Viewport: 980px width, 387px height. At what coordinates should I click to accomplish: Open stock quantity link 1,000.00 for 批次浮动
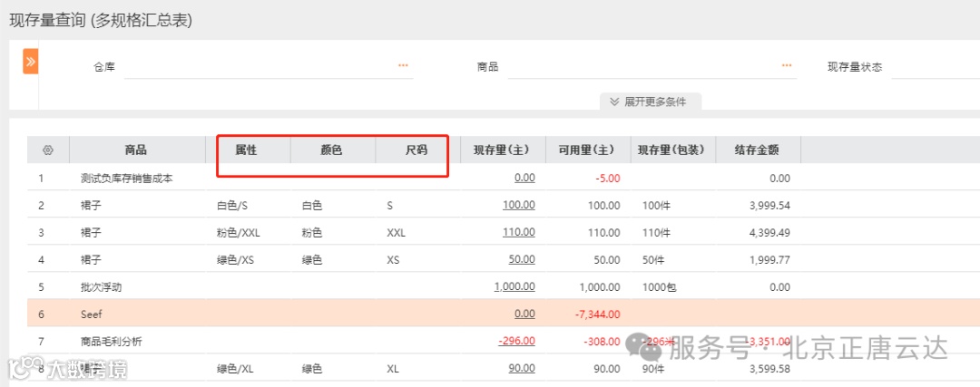[x=514, y=287]
